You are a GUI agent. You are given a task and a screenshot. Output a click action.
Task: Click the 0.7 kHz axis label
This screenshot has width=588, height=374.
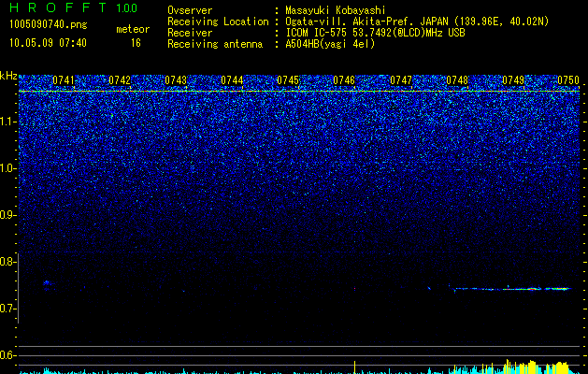click(8, 309)
